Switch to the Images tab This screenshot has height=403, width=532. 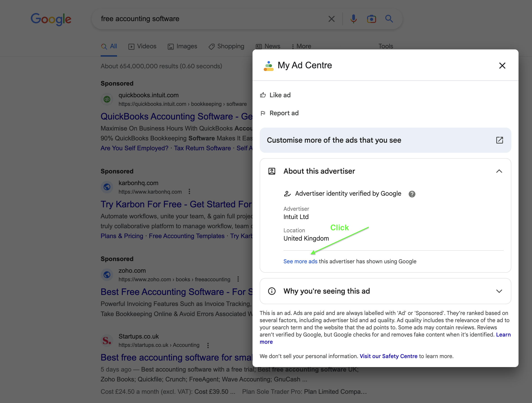(x=182, y=46)
